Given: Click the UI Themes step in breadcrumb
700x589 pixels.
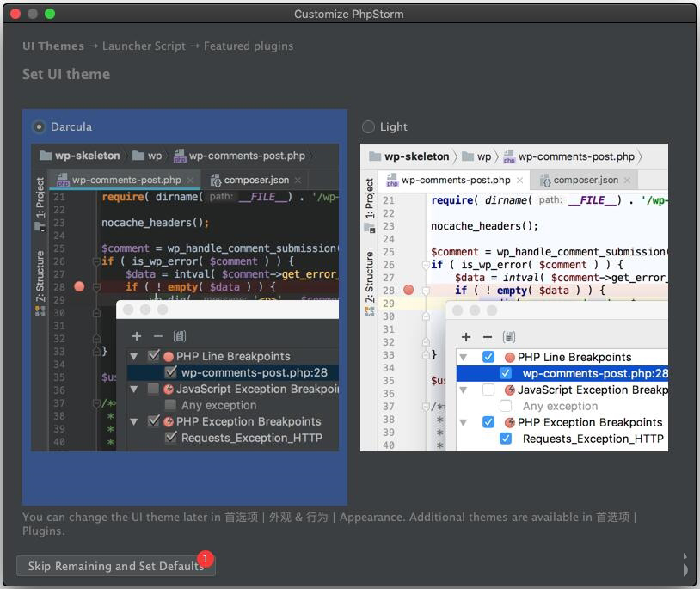Looking at the screenshot, I should click(53, 46).
